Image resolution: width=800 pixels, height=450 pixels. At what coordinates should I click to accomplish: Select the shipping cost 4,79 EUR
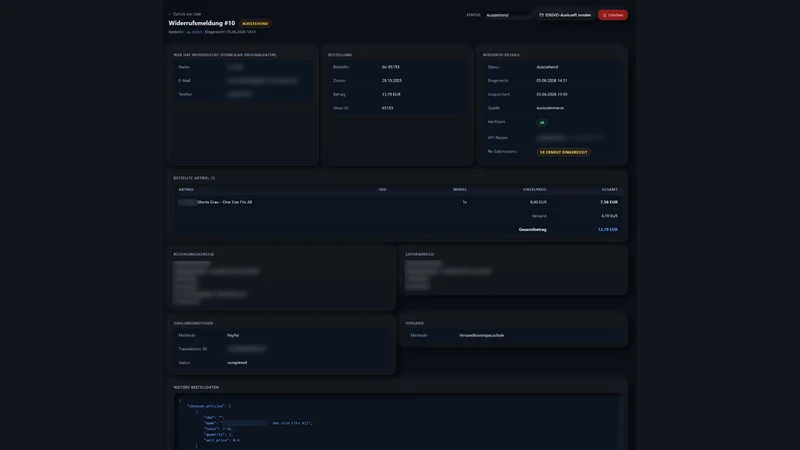pyautogui.click(x=609, y=216)
